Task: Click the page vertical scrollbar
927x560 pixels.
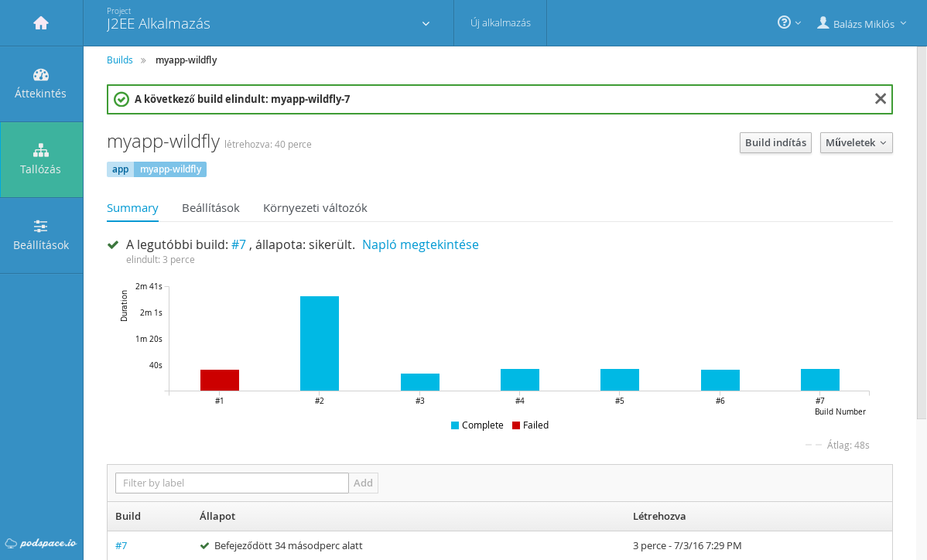Action: (922, 234)
